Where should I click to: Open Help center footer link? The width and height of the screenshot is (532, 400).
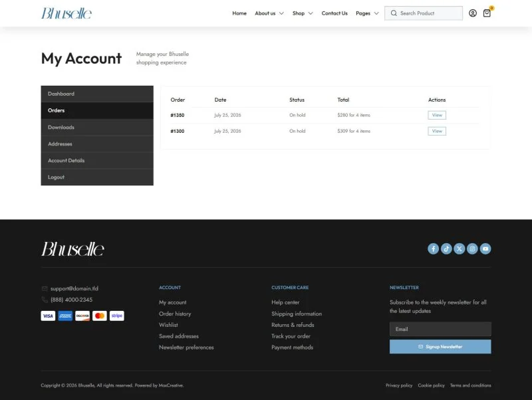[x=285, y=302]
